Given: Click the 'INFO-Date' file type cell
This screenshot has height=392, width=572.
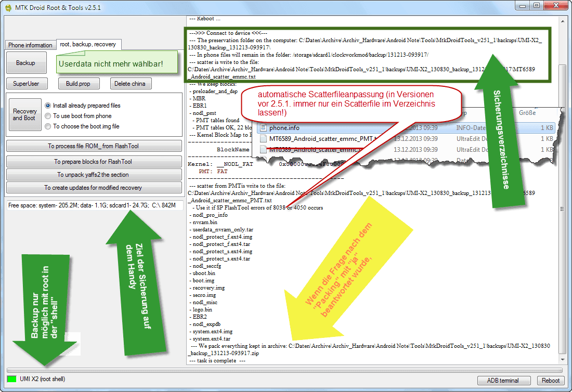Looking at the screenshot, I should tap(471, 127).
